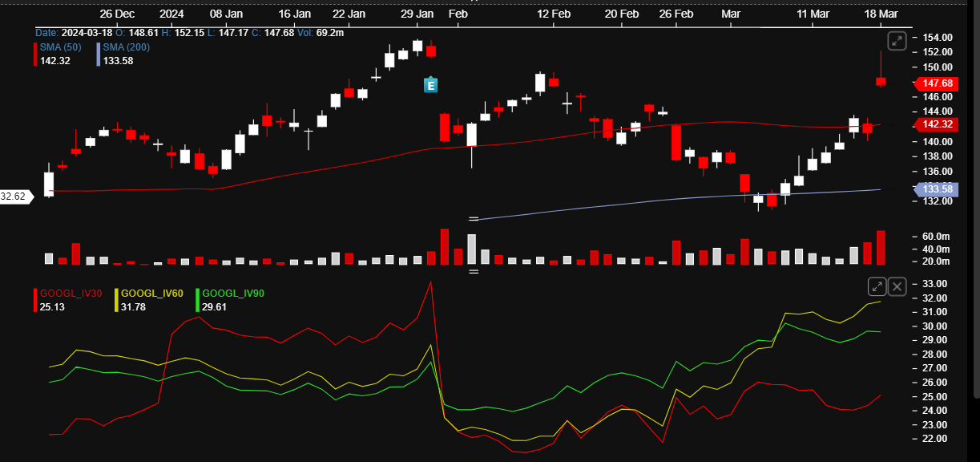This screenshot has height=462, width=980.
Task: Click the 'H: 152.15' high readout
Action: pyautogui.click(x=182, y=32)
